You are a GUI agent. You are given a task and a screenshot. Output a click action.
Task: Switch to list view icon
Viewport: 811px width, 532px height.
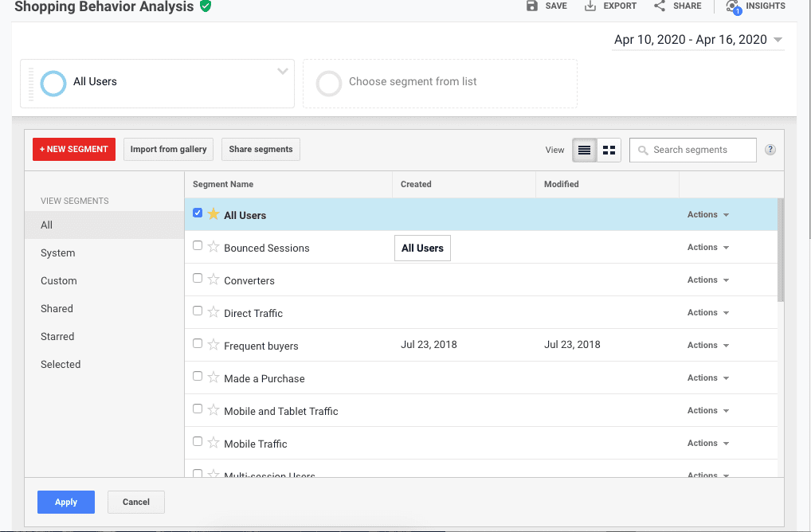(x=585, y=150)
